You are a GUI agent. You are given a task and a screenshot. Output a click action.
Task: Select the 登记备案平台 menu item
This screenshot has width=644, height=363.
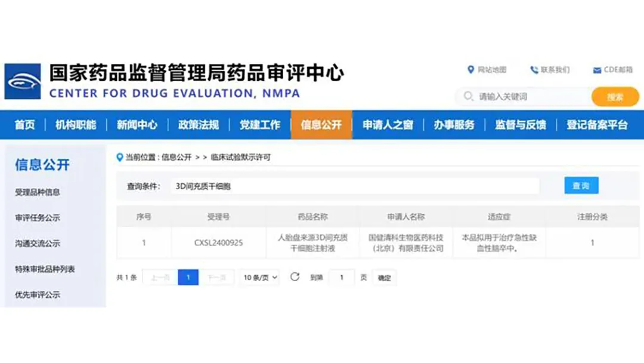(x=597, y=125)
